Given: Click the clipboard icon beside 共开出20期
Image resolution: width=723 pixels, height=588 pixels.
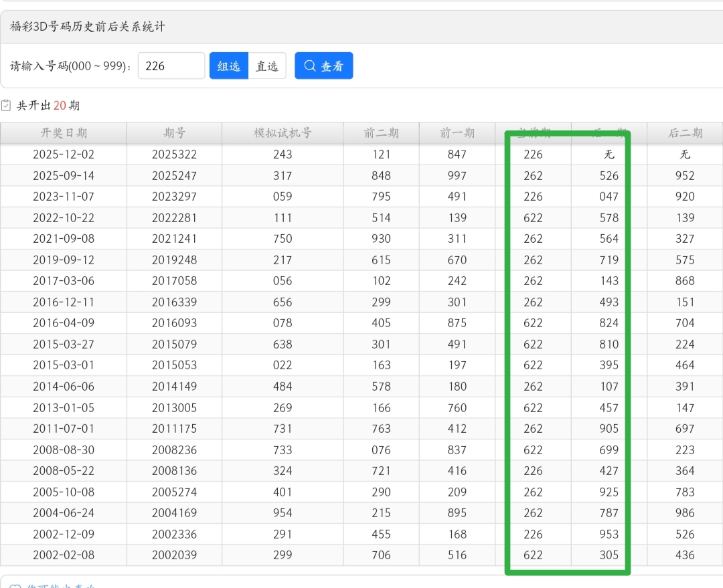Looking at the screenshot, I should (x=6, y=106).
